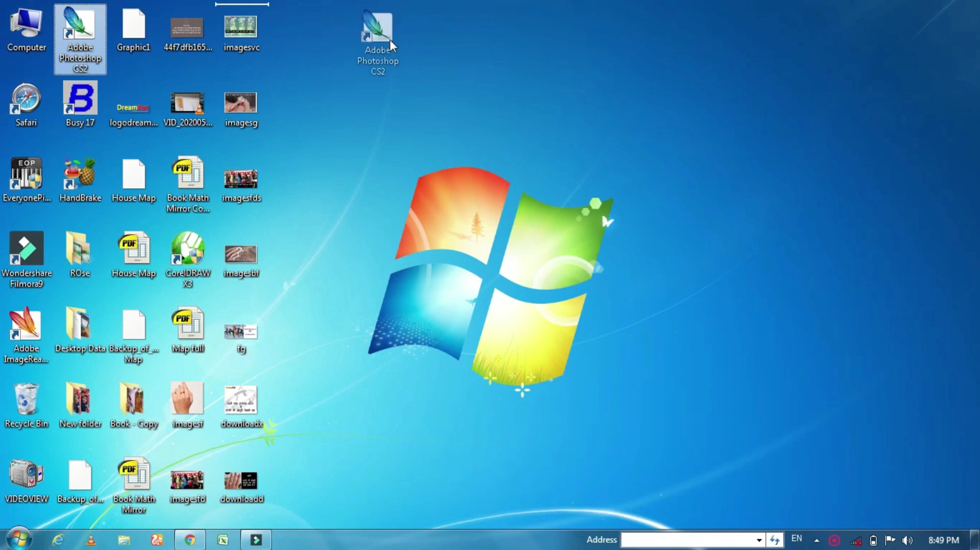Image resolution: width=980 pixels, height=550 pixels.
Task: Select the blank-page House Map file
Action: [x=134, y=180]
